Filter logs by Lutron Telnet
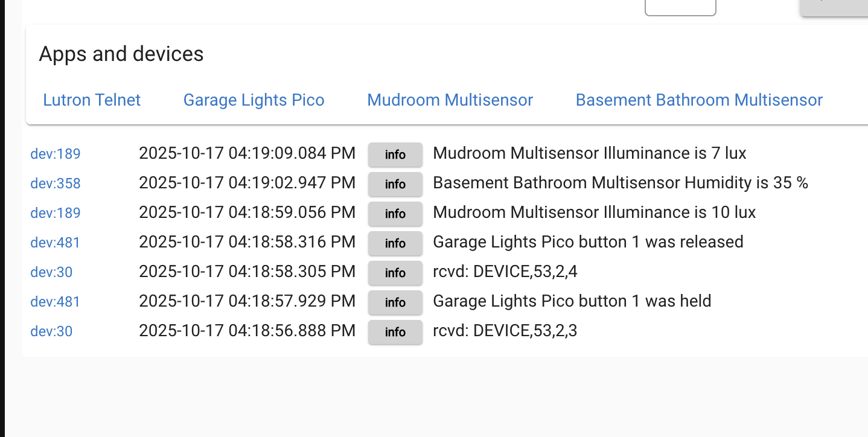Image resolution: width=868 pixels, height=437 pixels. point(92,100)
